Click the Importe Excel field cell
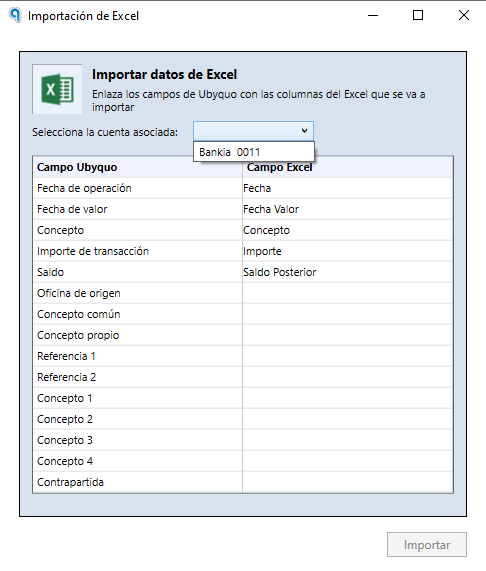The height and width of the screenshot is (571, 486). click(x=347, y=251)
